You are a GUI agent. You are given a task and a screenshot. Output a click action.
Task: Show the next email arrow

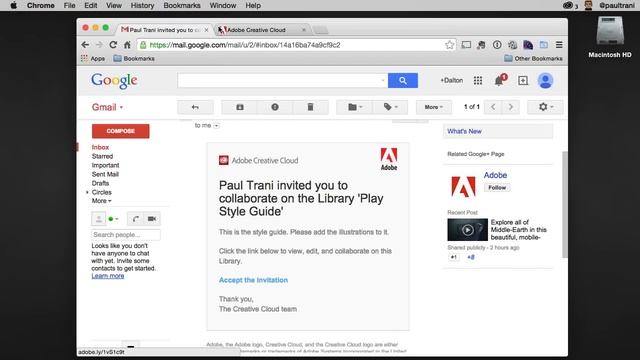coord(511,107)
